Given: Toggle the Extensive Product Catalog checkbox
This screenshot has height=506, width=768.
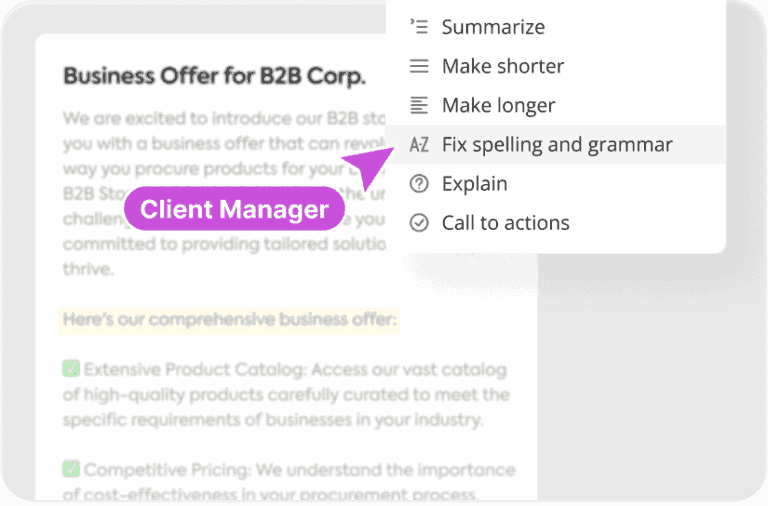Looking at the screenshot, I should [x=71, y=369].
